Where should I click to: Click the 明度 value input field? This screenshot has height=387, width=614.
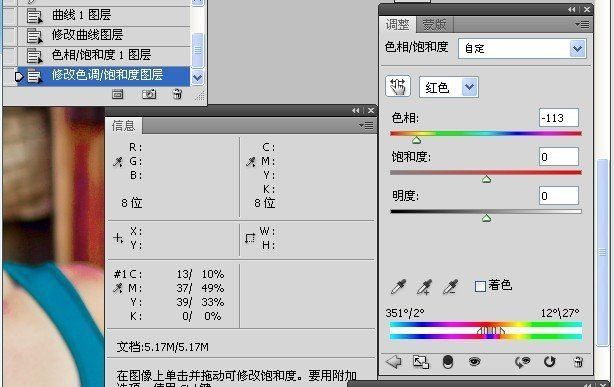point(559,195)
